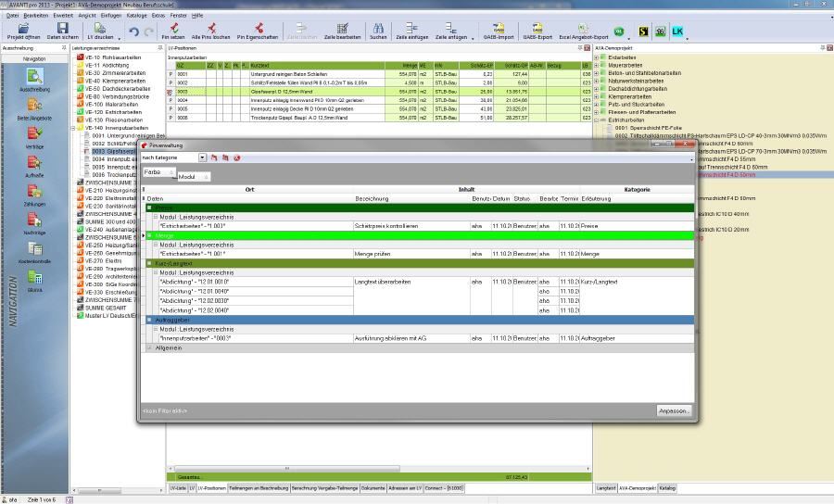Click the Anpassen... button
The image size is (834, 504).
pos(674,409)
